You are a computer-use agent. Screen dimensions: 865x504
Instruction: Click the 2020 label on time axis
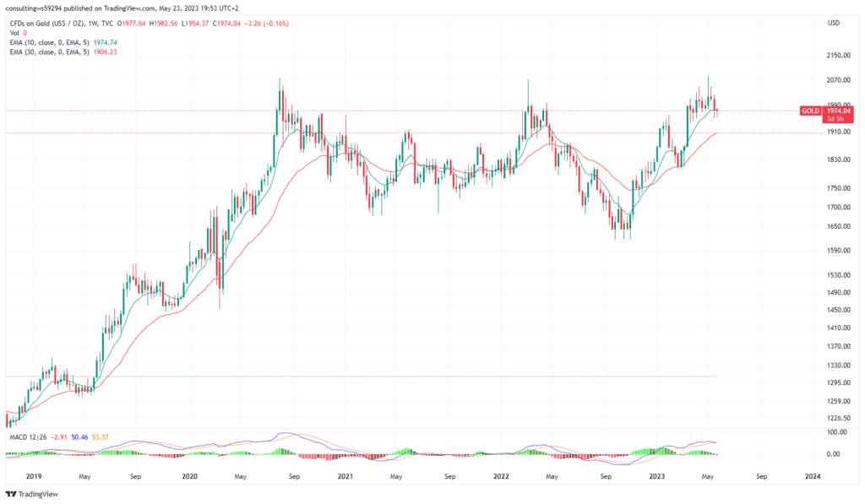[x=188, y=476]
